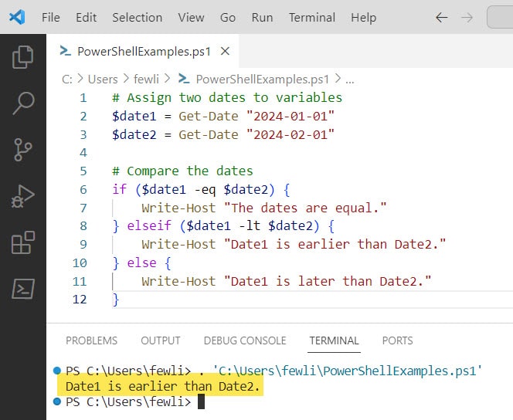Screen dimensions: 513x420
Task: Click "Date1 is earlier than Date2." in editor
Action: [x=335, y=244]
